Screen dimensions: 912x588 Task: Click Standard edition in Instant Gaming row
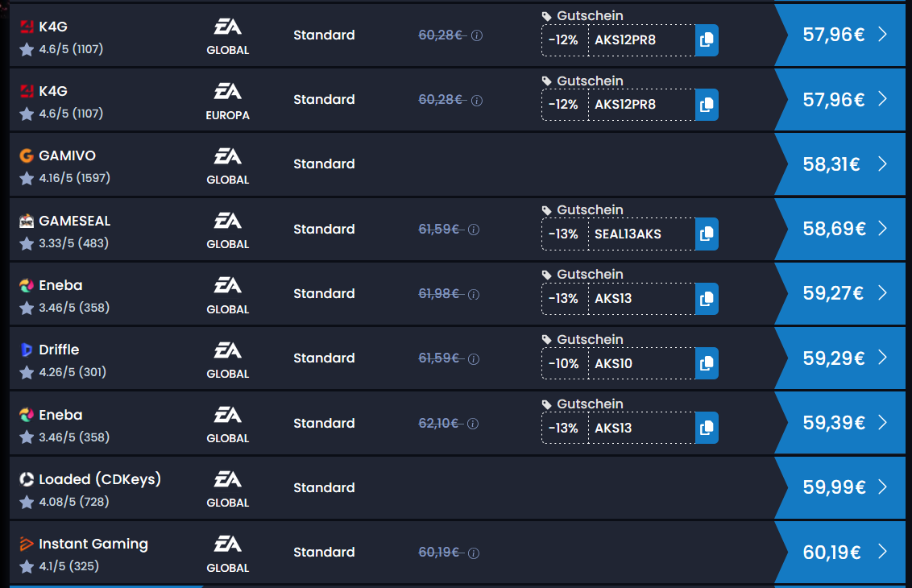point(324,552)
